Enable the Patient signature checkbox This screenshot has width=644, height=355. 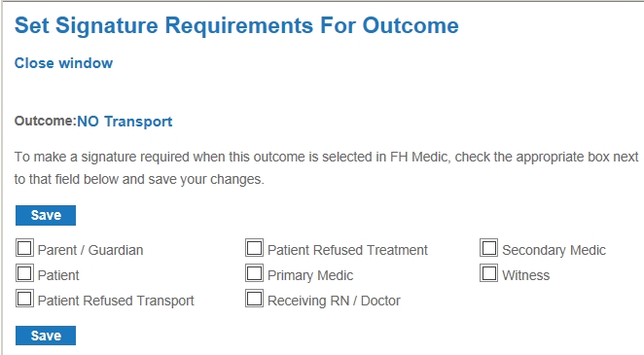coord(24,273)
